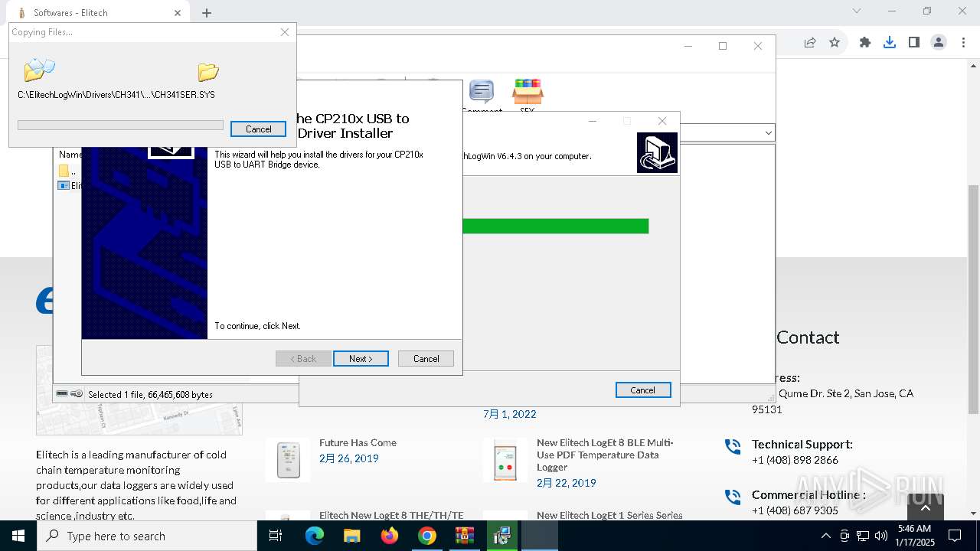
Task: Show hidden tray icons chevron
Action: [825, 536]
